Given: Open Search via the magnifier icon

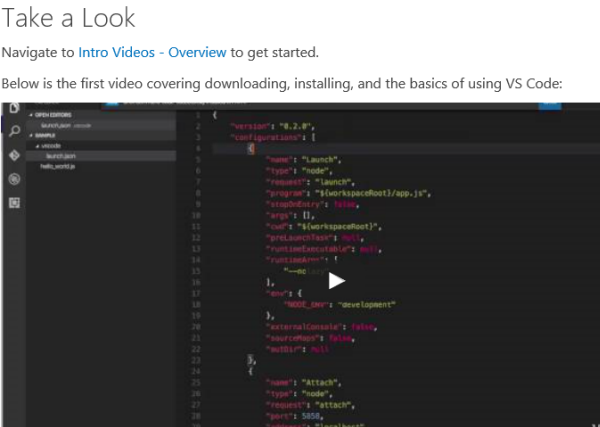Looking at the screenshot, I should tap(14, 131).
